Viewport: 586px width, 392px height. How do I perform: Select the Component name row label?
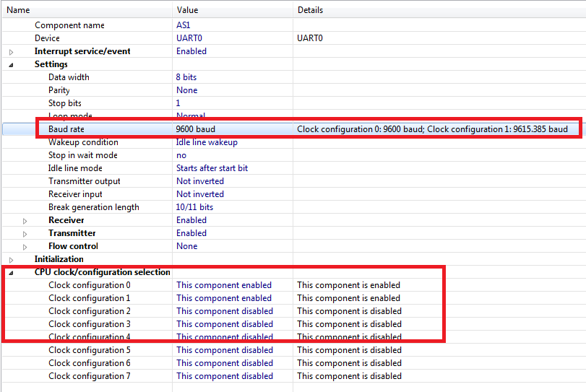(x=69, y=25)
